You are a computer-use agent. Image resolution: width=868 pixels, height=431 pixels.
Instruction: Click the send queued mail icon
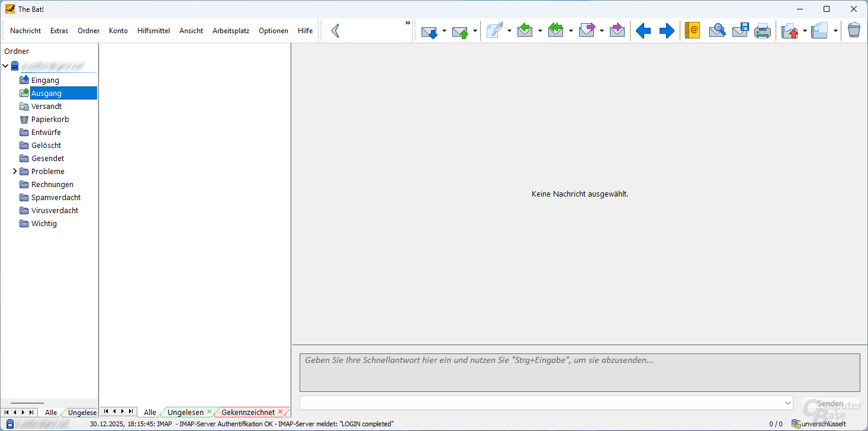coord(461,31)
